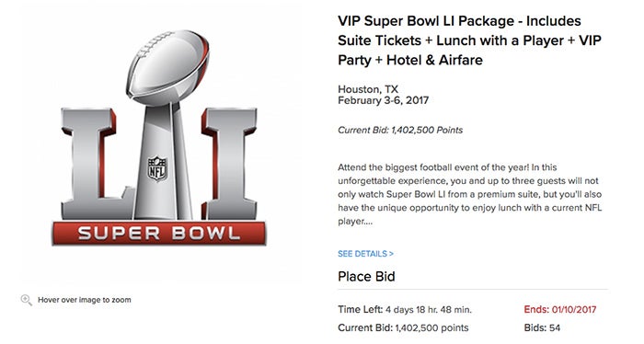Click the football atop the trophy
644x344 pixels.
168,65
